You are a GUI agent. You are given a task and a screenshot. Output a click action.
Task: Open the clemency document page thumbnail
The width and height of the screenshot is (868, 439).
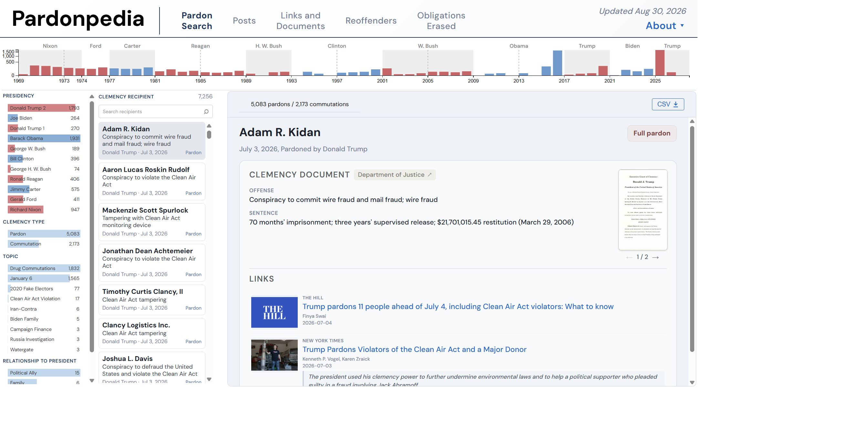coord(643,210)
